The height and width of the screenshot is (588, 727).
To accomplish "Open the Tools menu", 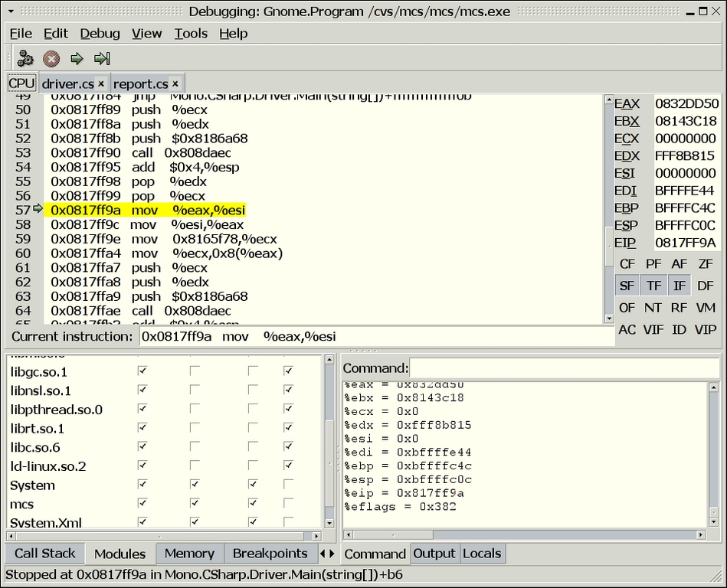I will 191,33.
